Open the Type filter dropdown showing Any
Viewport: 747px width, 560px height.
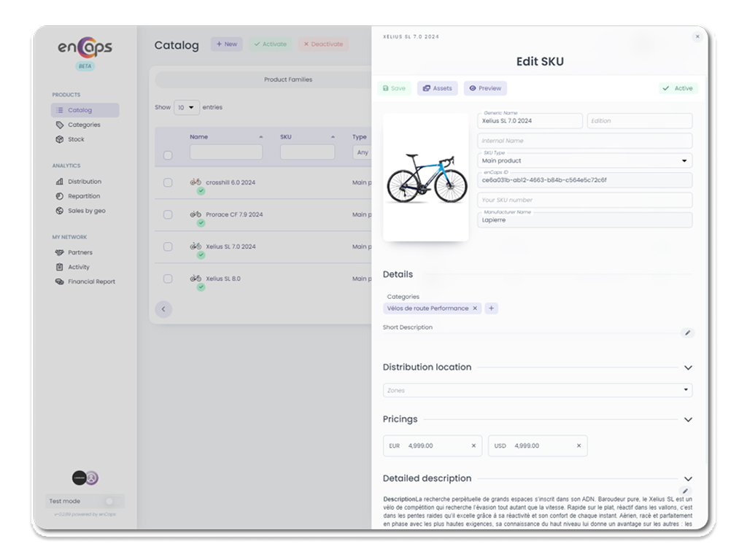[x=362, y=152]
